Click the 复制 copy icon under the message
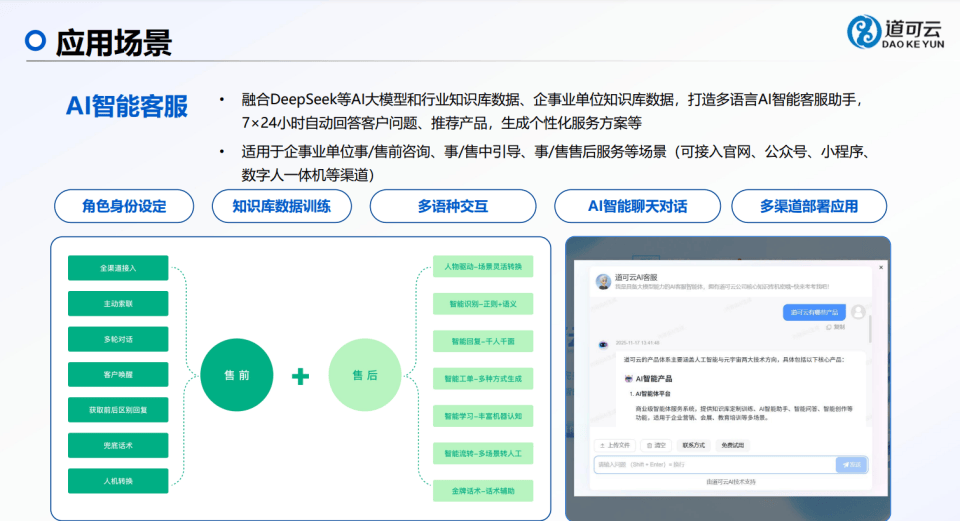960x521 pixels. (x=827, y=326)
